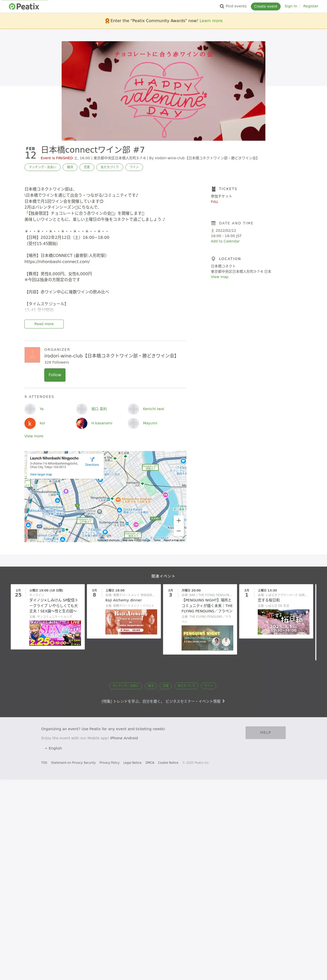The height and width of the screenshot is (980, 327).
Task: Open the English language dropdown
Action: [x=53, y=748]
